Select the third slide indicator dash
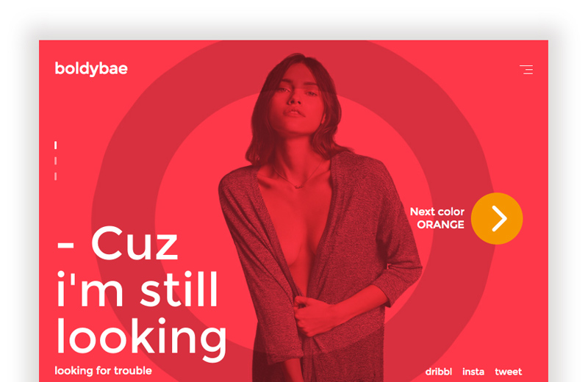The image size is (588, 382). (56, 176)
